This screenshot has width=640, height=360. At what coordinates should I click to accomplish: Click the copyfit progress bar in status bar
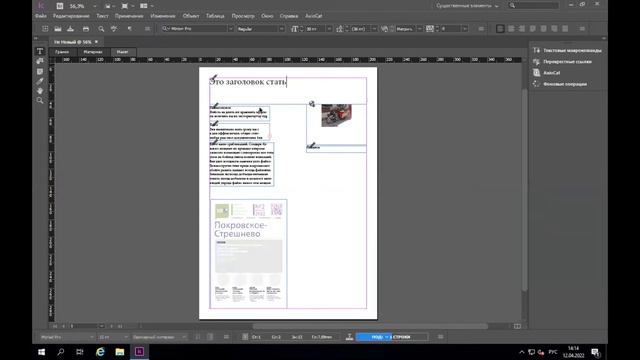point(392,337)
